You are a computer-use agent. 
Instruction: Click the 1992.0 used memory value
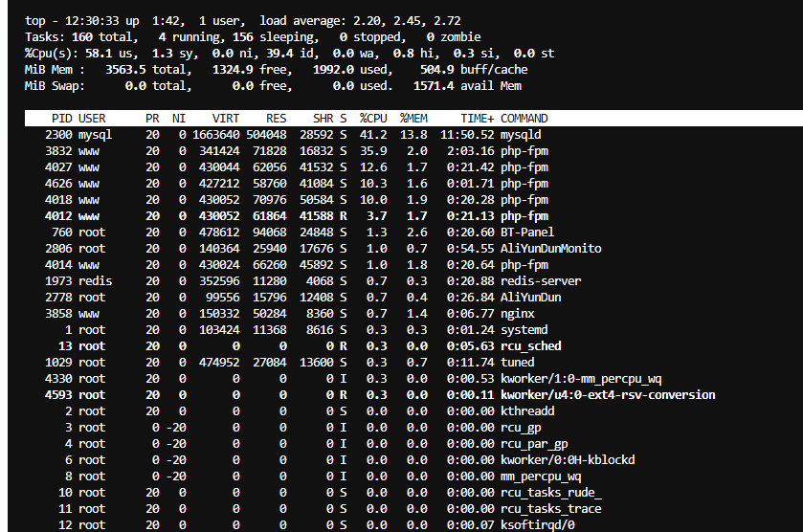pos(333,70)
